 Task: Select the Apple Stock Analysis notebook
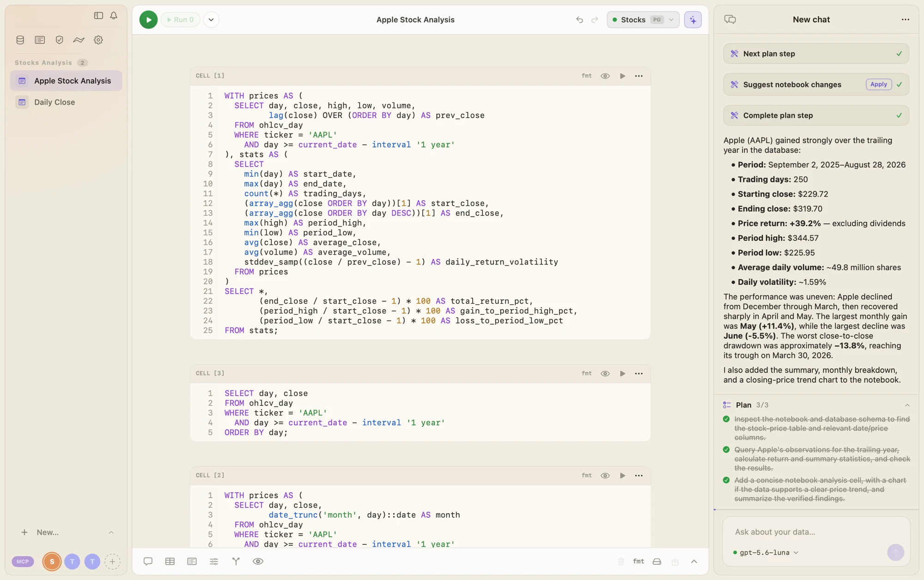[x=66, y=81]
